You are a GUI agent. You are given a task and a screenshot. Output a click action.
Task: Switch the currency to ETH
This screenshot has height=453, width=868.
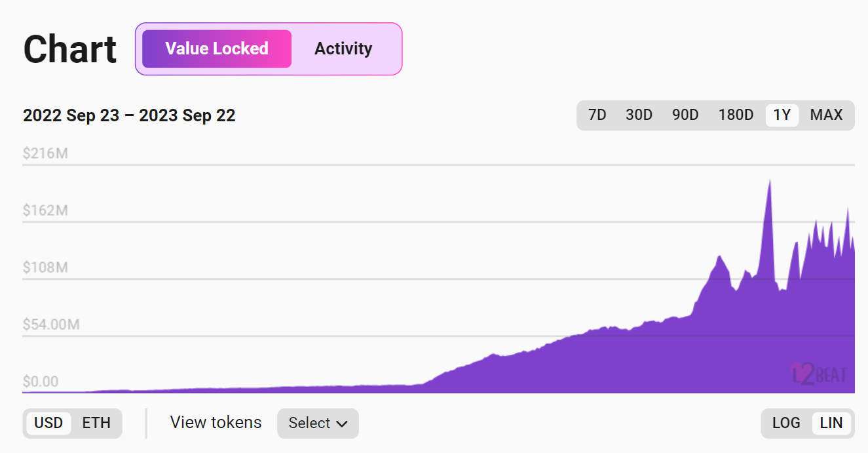96,423
